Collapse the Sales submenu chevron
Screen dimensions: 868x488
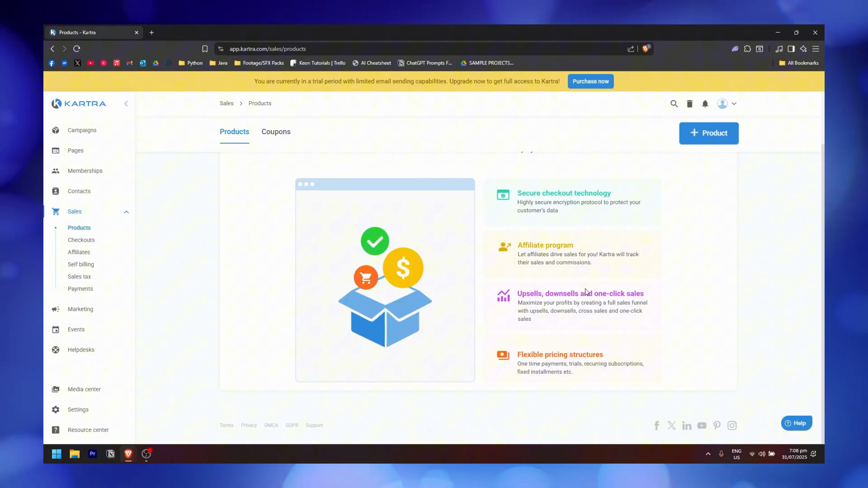(x=126, y=212)
